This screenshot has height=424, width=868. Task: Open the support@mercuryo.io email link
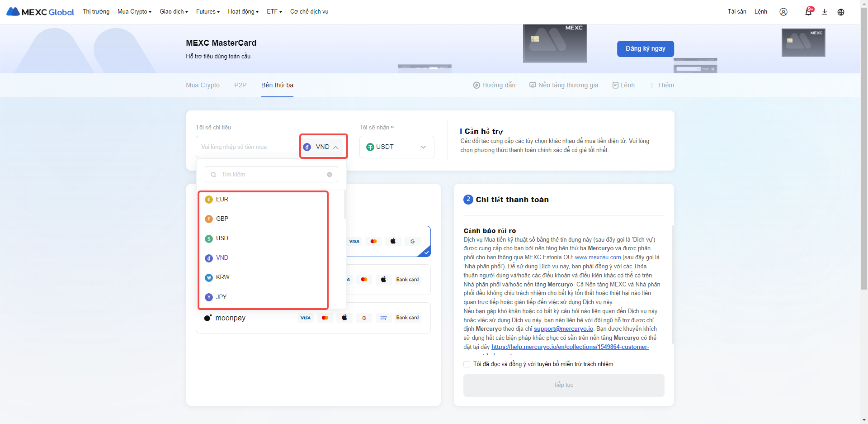point(563,329)
